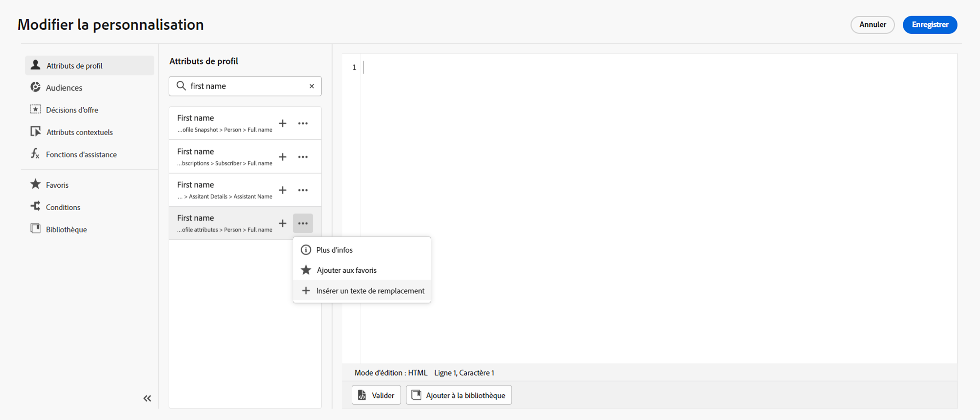980x420 pixels.
Task: Open Conditions section
Action: pos(63,207)
